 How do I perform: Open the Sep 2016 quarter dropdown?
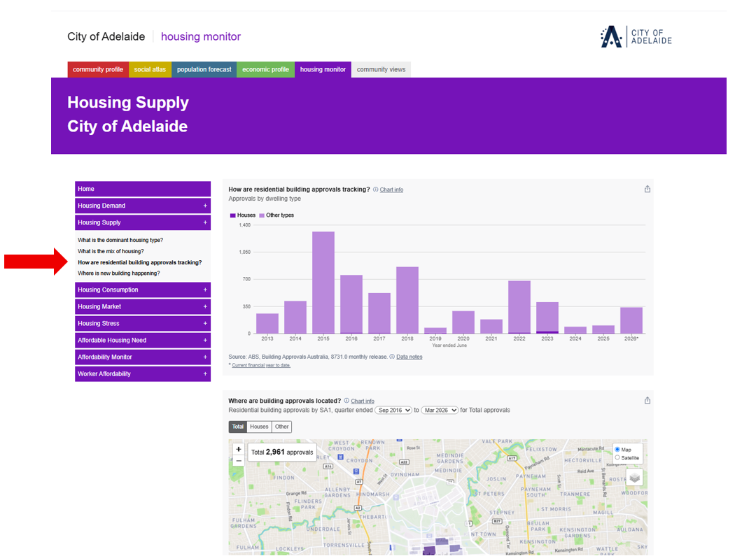click(x=393, y=410)
